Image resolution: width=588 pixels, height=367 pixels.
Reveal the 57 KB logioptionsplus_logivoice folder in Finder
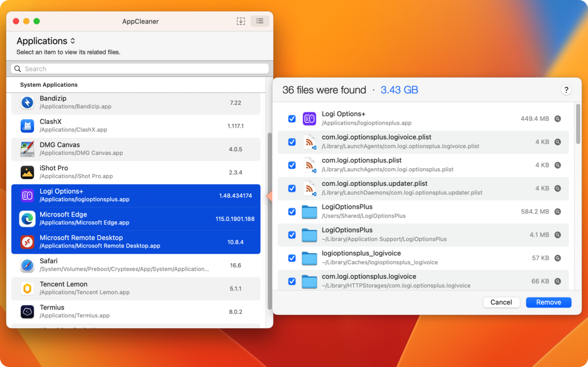558,258
